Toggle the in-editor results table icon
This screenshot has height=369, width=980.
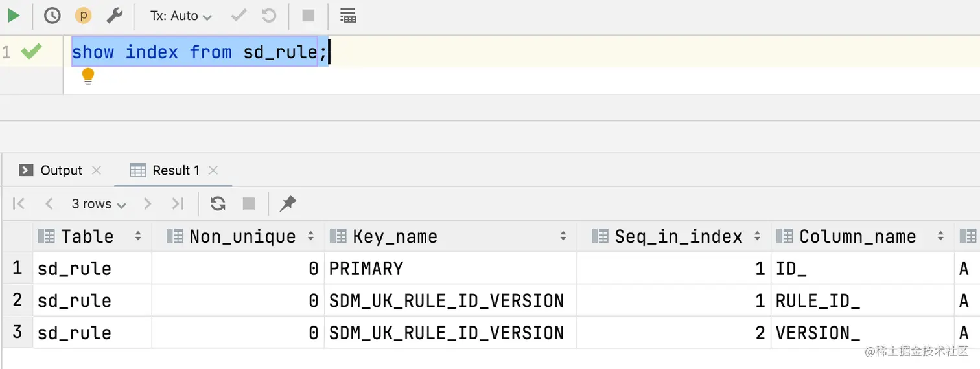pyautogui.click(x=348, y=16)
